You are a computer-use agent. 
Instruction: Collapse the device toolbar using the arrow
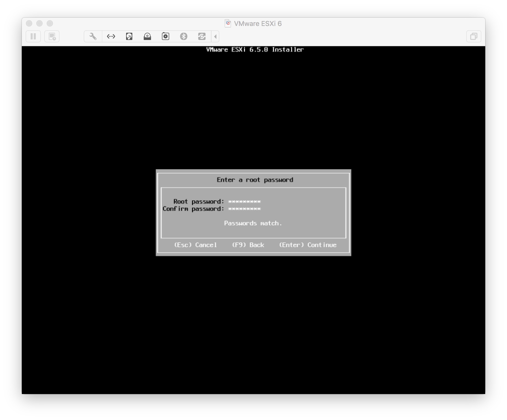click(x=215, y=36)
